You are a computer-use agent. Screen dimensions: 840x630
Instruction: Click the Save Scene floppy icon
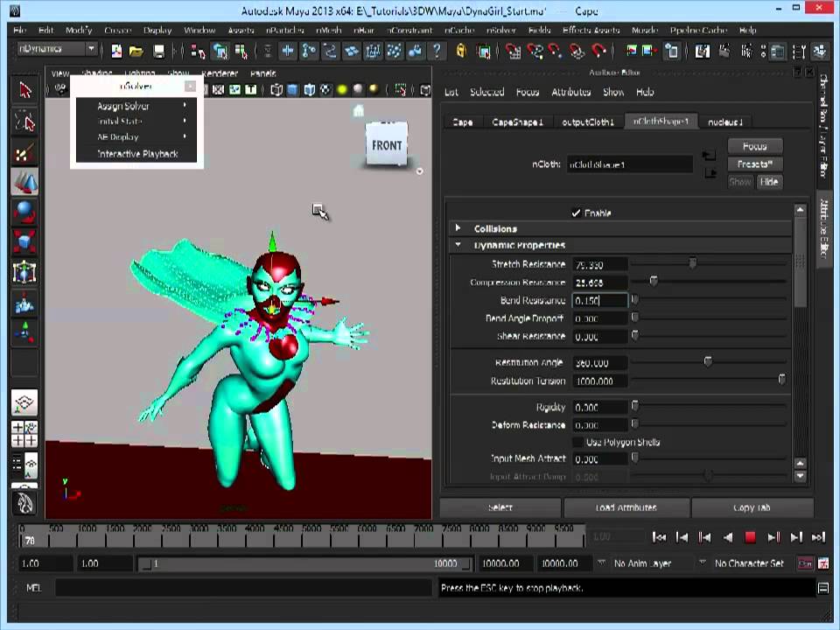(158, 51)
